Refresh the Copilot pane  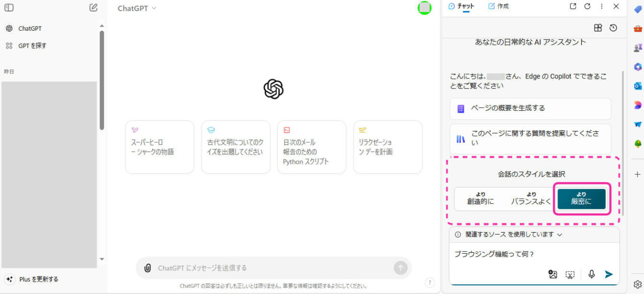click(587, 7)
